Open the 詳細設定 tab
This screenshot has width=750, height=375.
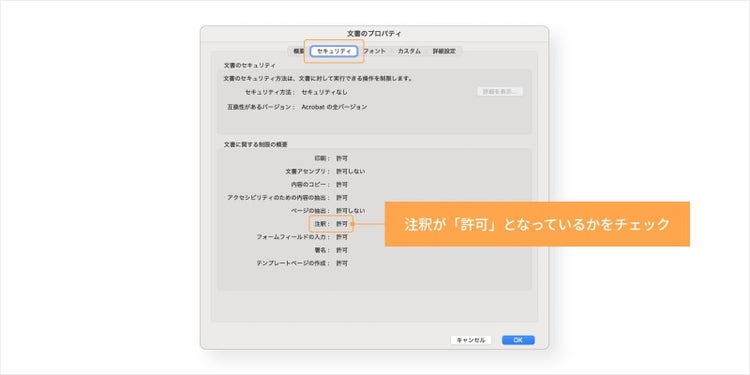click(x=444, y=51)
